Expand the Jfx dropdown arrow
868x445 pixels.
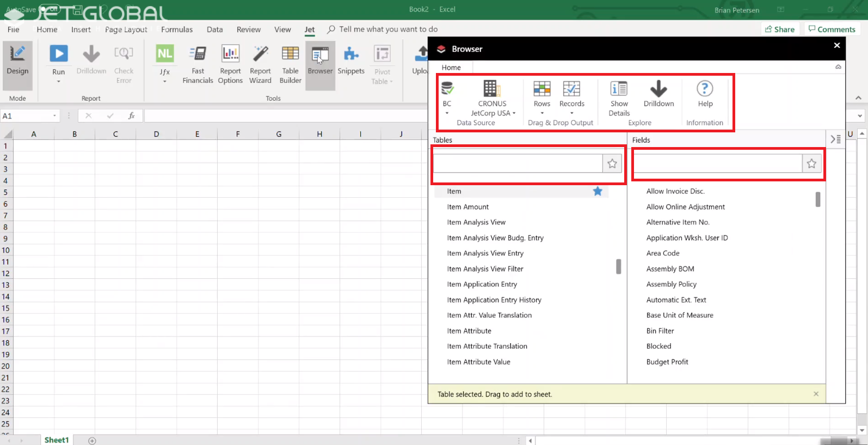(x=165, y=82)
